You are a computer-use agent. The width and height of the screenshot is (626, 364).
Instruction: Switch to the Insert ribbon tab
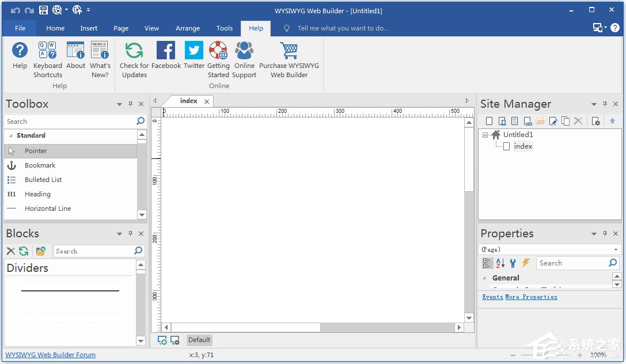point(89,28)
